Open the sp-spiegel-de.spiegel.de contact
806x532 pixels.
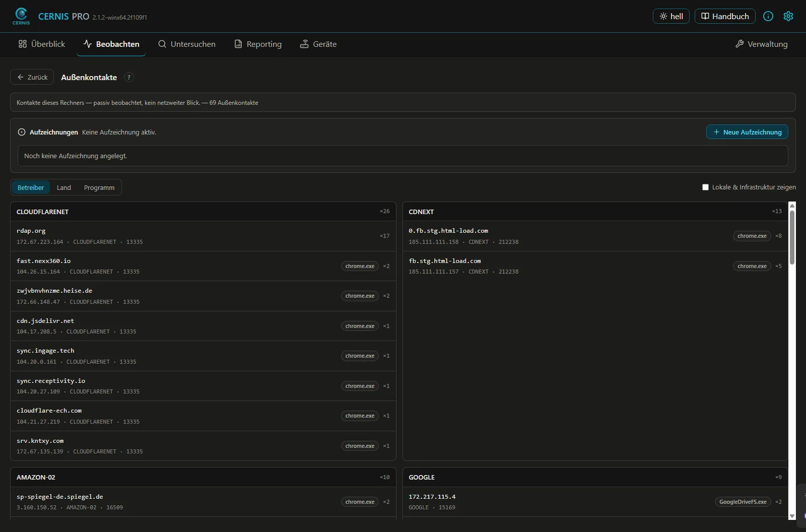(203, 502)
